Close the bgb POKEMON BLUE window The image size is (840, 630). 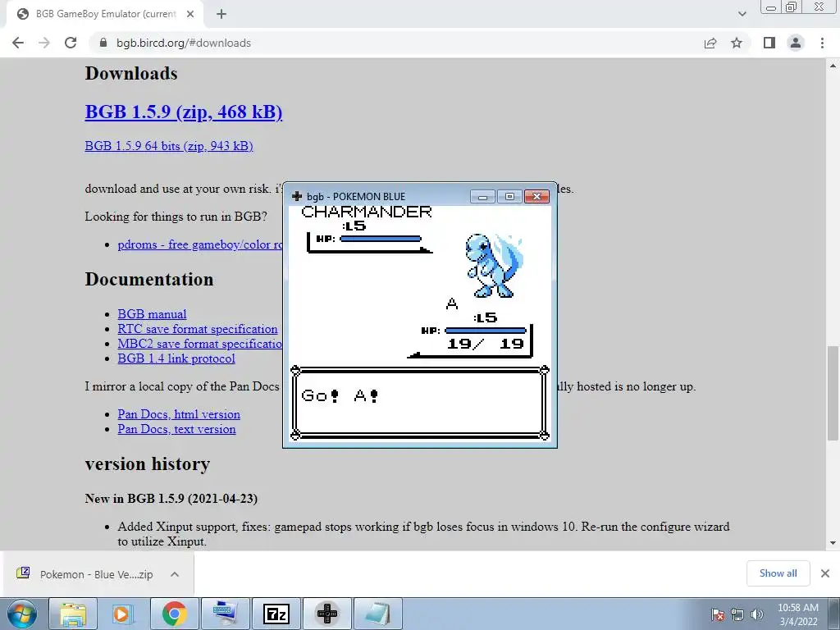pyautogui.click(x=536, y=197)
